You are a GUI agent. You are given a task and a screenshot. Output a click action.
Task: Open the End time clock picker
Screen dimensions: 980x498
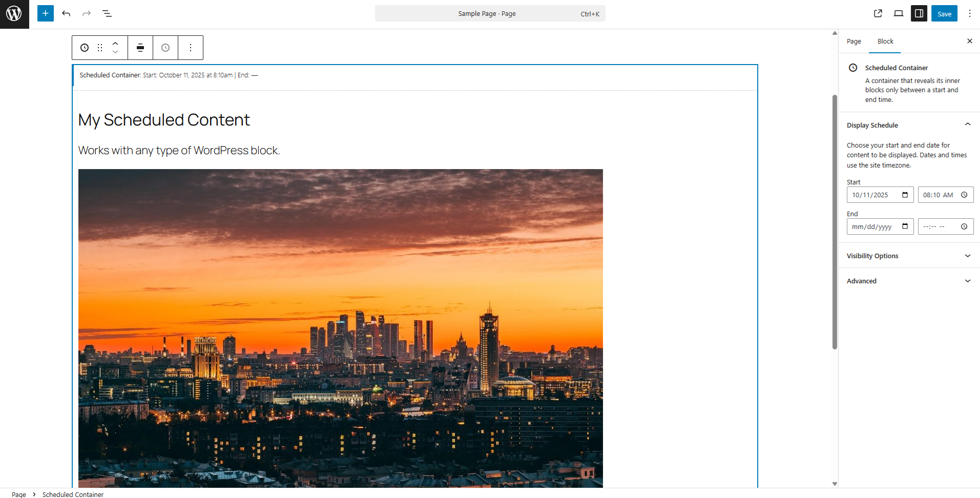(x=965, y=226)
